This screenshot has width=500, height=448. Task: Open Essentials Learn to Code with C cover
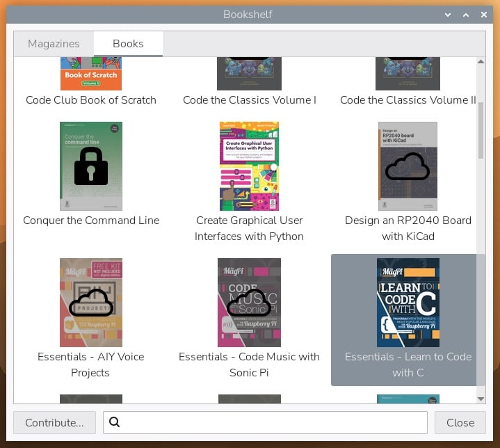408,303
